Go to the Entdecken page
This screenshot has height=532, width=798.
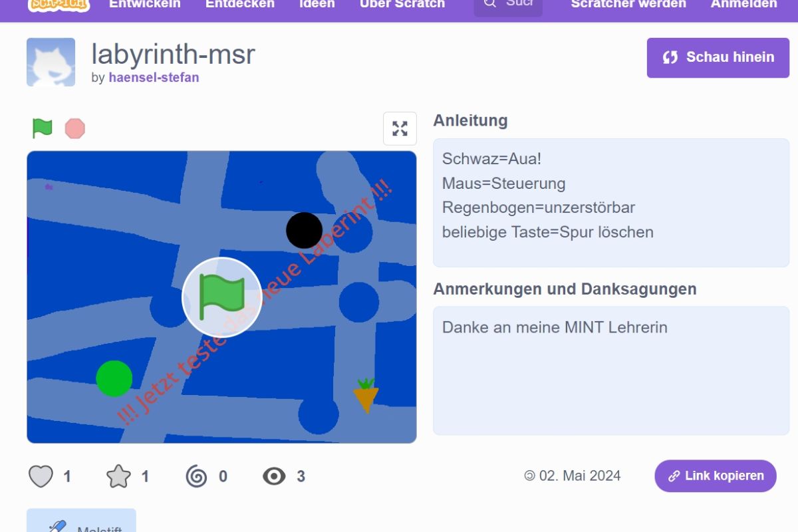tap(239, 5)
